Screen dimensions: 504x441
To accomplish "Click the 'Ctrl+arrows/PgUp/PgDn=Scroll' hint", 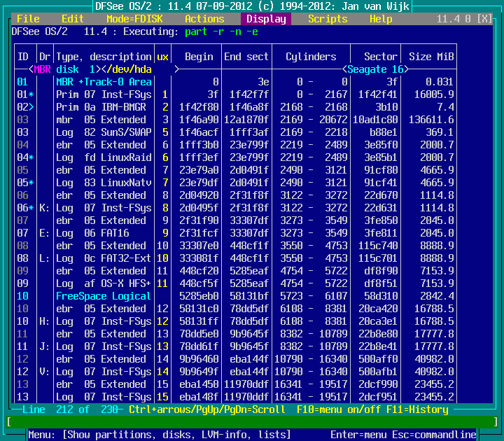I will click(207, 409).
